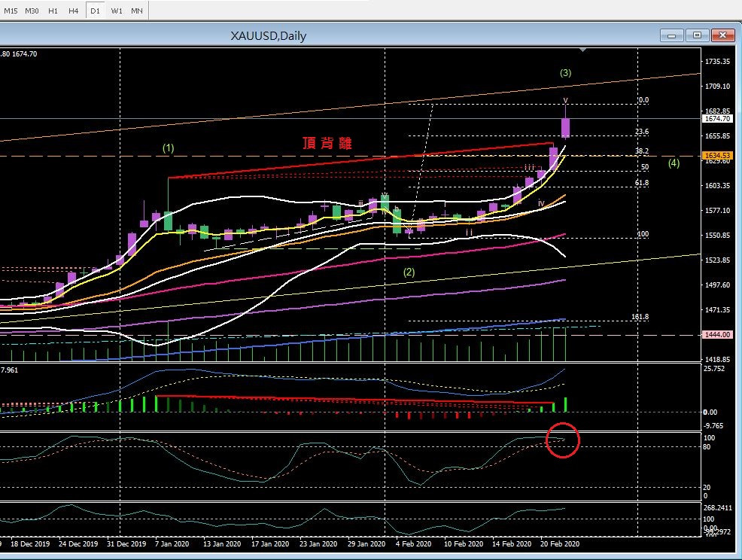The image size is (742, 560).
Task: Click the red Chinese divergence text label
Action: 327,143
